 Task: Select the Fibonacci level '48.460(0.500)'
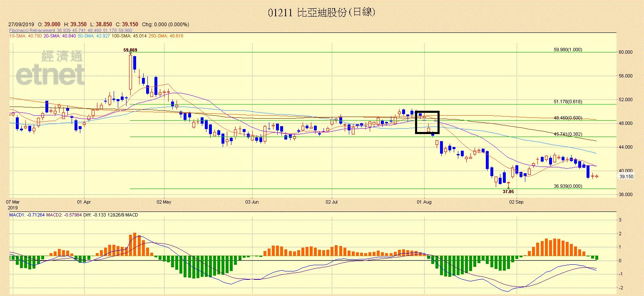click(568, 118)
